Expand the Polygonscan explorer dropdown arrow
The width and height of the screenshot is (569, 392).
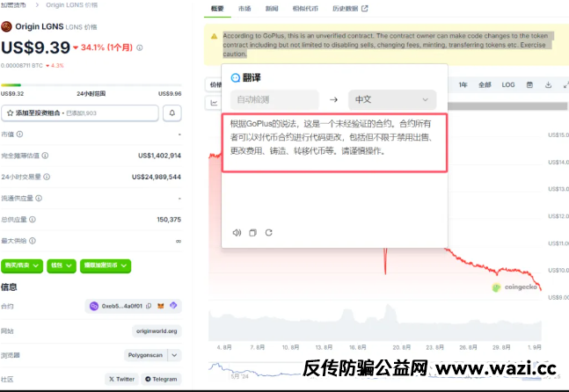(174, 355)
